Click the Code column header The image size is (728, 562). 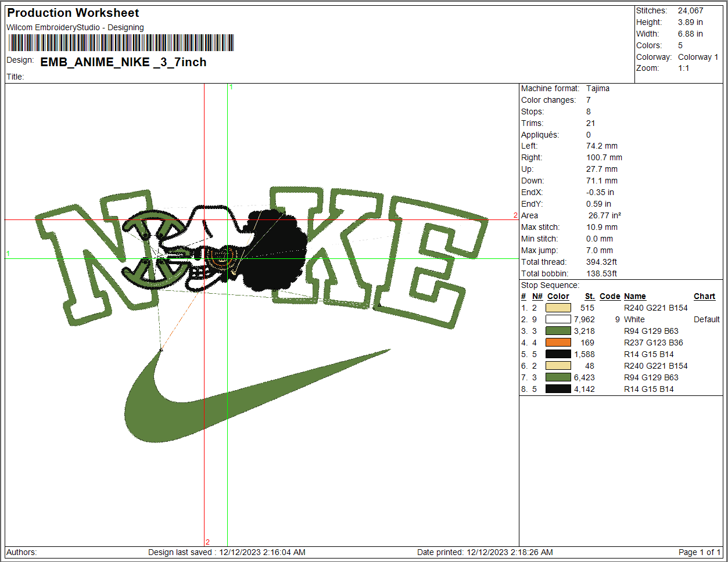(609, 296)
